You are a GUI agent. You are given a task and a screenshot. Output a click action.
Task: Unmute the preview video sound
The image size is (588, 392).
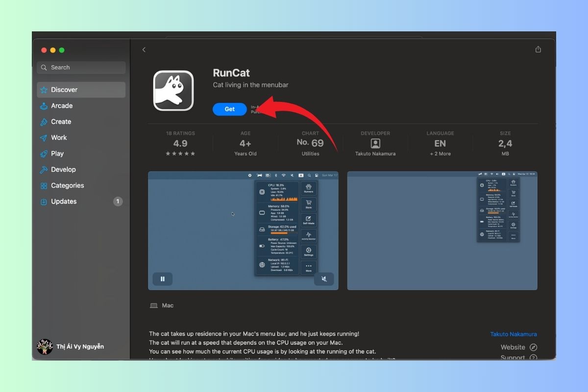tap(324, 279)
